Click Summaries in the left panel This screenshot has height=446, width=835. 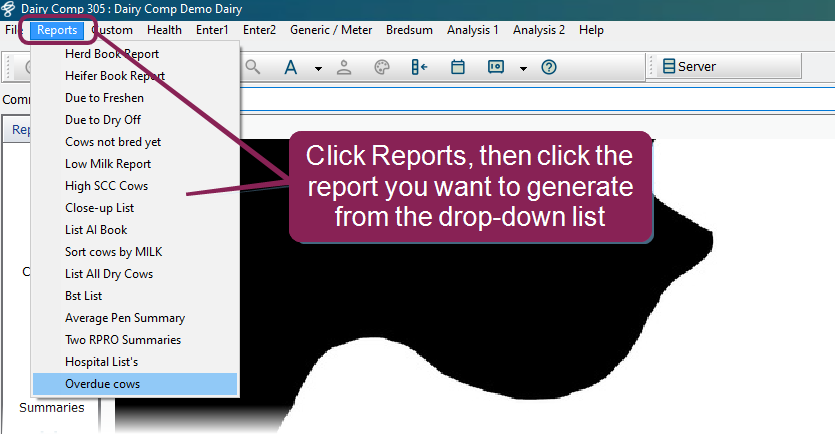[52, 408]
